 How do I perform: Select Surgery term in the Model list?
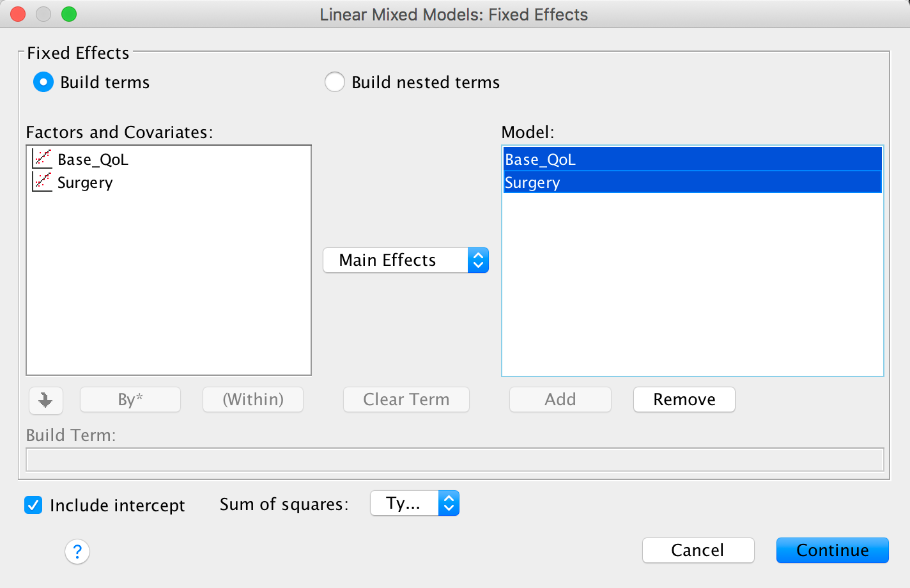[693, 182]
